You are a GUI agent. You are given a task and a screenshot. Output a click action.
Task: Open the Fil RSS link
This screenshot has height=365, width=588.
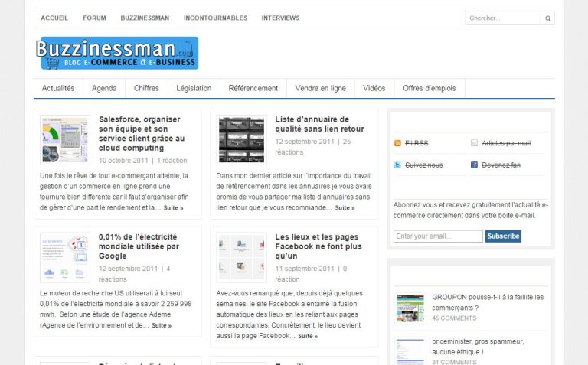[x=416, y=143]
